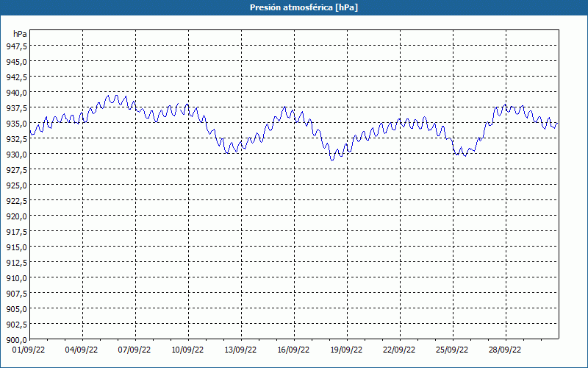Screen dimensions: 588x368
Task: Click the 905,0 y-axis label
Action: tap(16, 309)
